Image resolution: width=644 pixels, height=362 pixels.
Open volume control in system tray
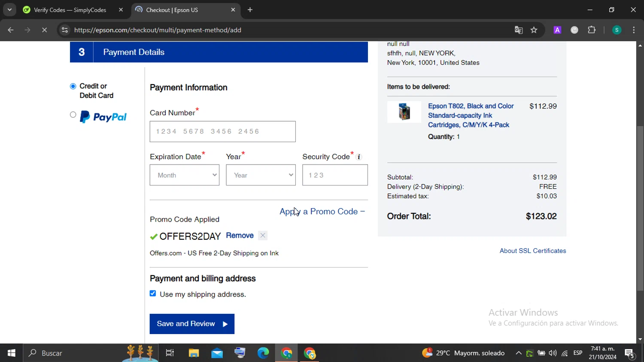click(553, 353)
